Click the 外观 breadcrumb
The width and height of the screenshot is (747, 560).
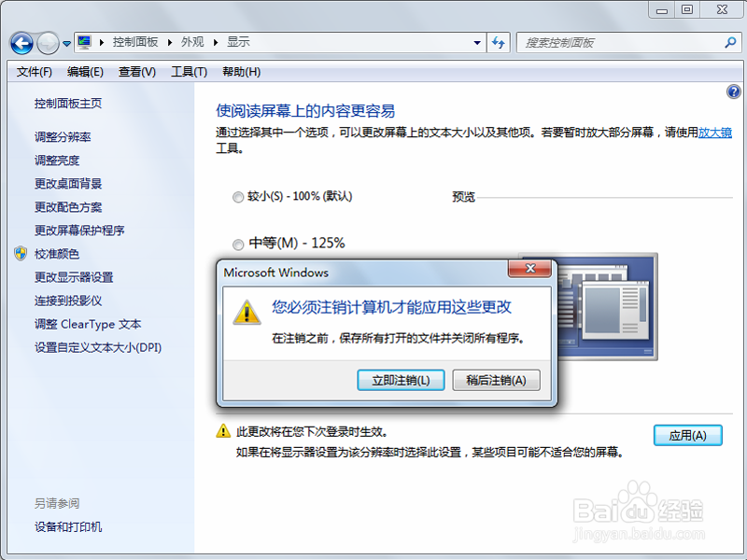pyautogui.click(x=192, y=42)
